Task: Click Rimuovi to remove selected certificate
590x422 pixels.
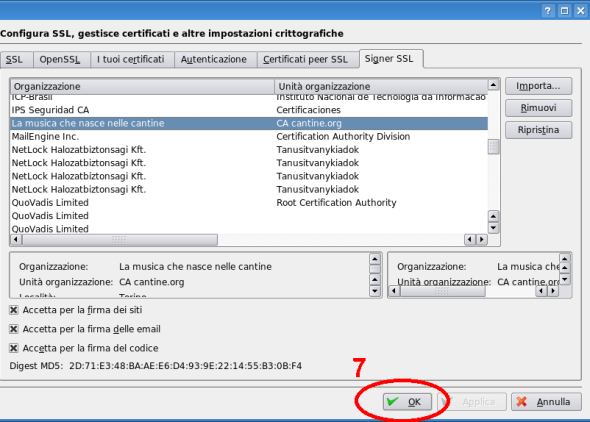Action: [538, 108]
